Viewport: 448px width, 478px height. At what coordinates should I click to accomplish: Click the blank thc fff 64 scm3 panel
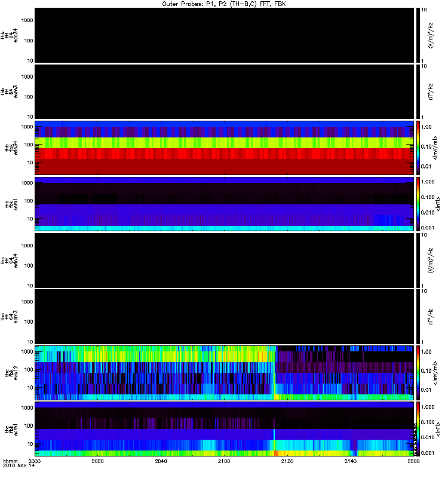pos(225,317)
